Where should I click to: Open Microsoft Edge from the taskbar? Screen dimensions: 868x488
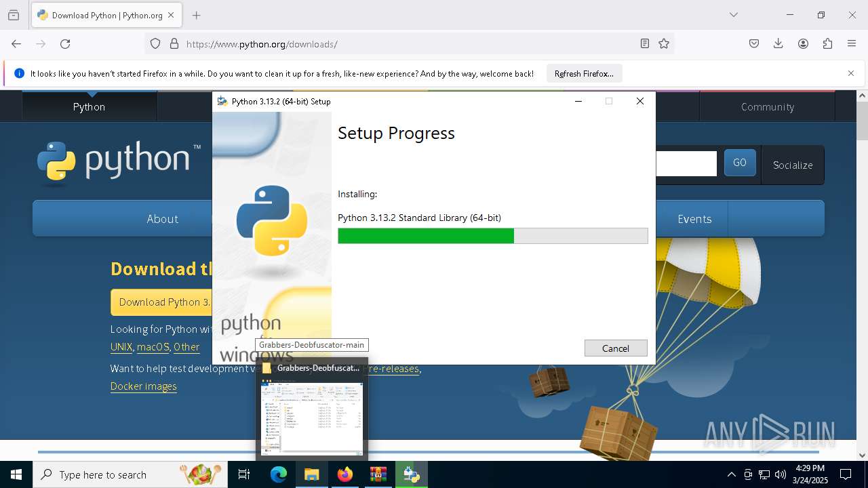279,474
